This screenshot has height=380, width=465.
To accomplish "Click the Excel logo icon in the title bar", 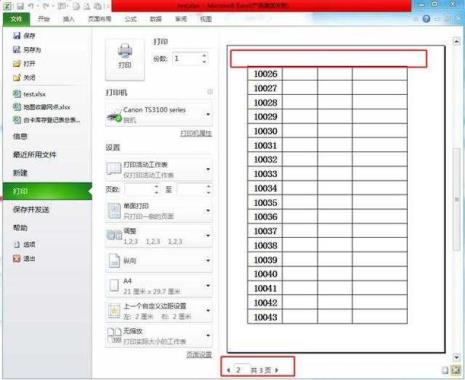I will tap(7, 6).
